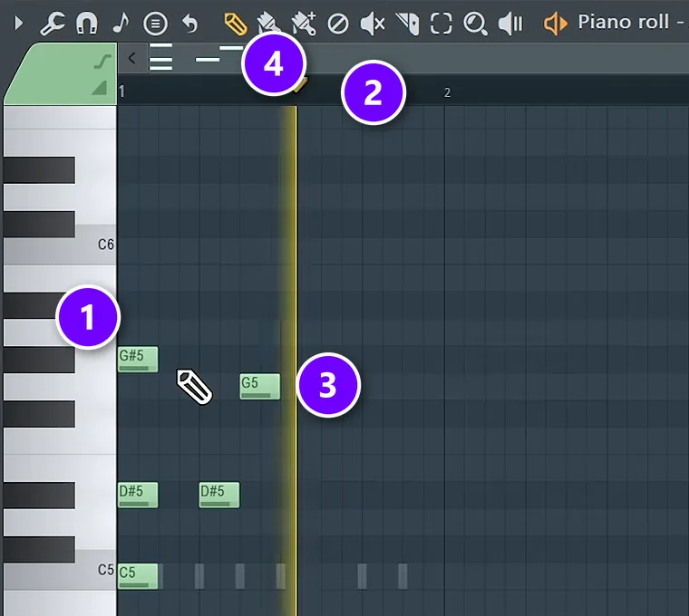689x616 pixels.
Task: Select the G#5 note
Action: [x=138, y=360]
